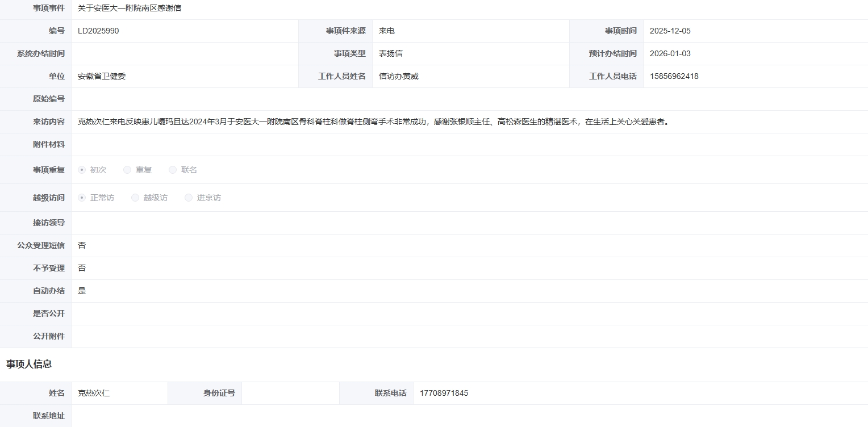Click the title 关于安医大一附院南区感谢信
This screenshot has width=868, height=427.
(130, 9)
